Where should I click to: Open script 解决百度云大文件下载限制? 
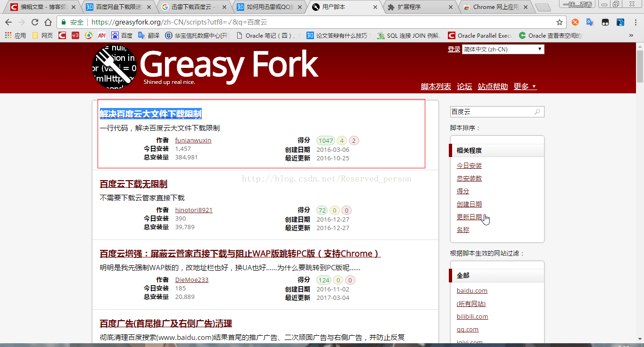[x=150, y=114]
